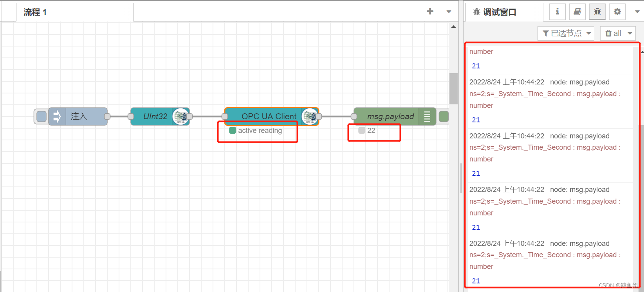Select the 注入 inject node
Image resolution: width=644 pixels, height=292 pixels.
[x=78, y=116]
